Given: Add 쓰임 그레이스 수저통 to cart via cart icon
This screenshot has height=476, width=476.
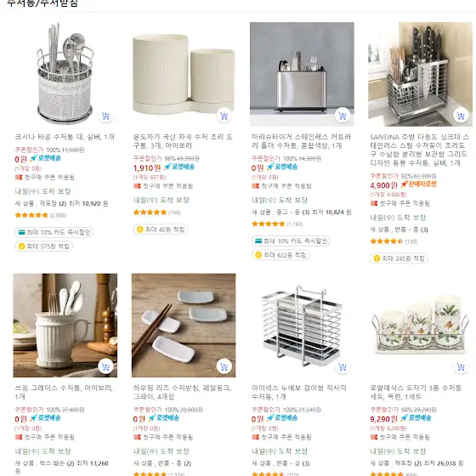Looking at the screenshot, I should [x=105, y=367].
